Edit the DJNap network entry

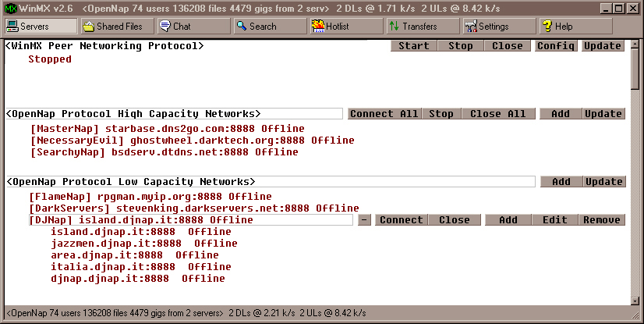(555, 220)
